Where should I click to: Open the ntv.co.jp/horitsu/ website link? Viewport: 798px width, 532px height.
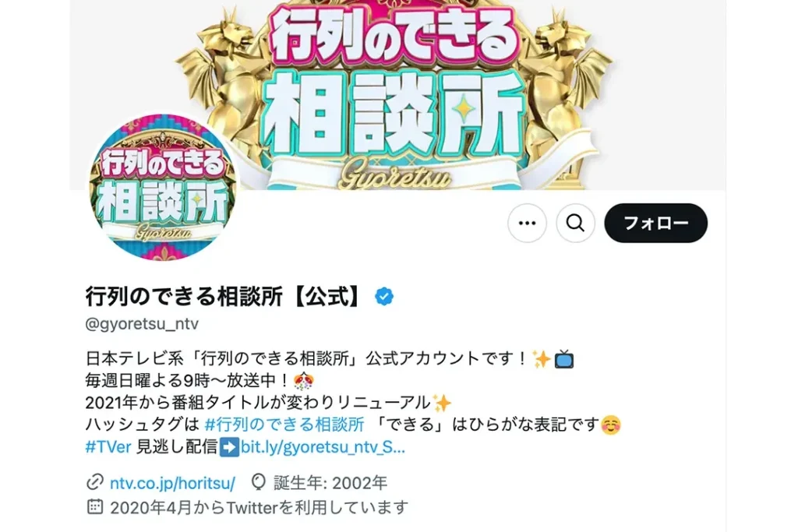(172, 483)
